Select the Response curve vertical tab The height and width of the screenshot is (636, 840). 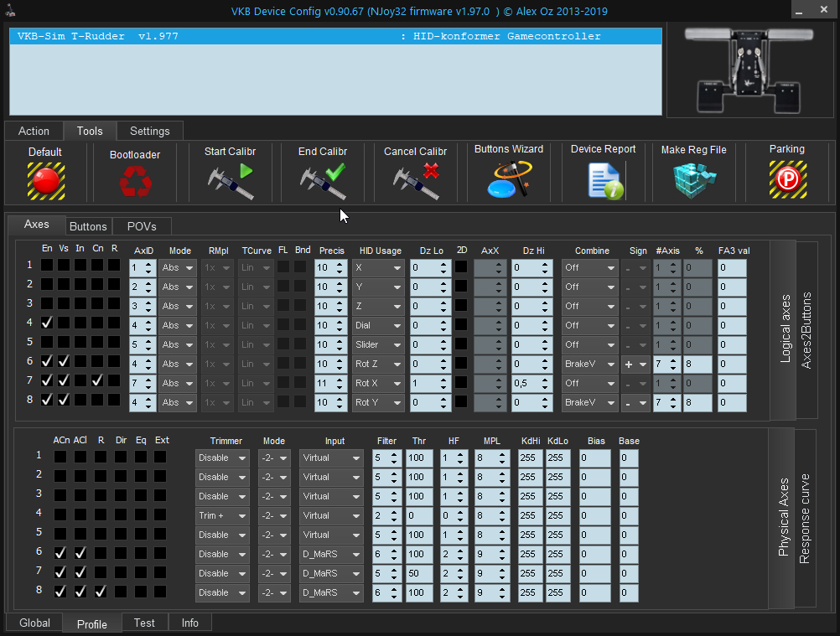(805, 518)
